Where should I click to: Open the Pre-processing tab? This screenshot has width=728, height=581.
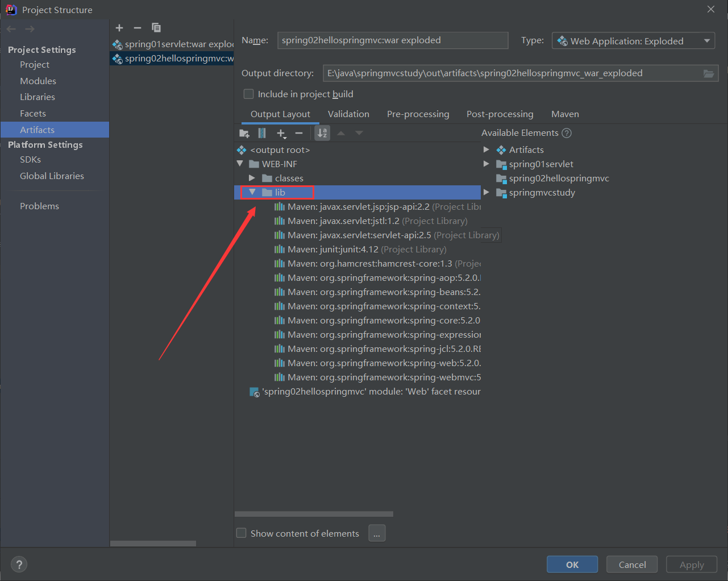pos(418,114)
